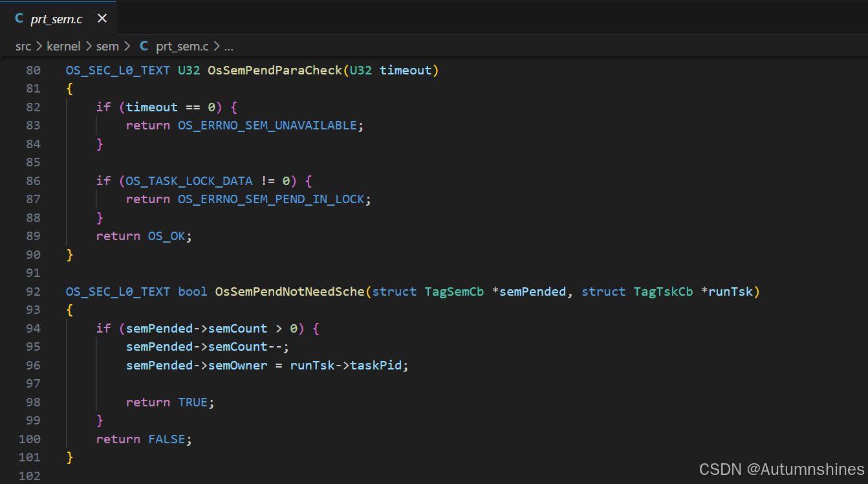
Task: Click TRUE on line 98
Action: 193,402
